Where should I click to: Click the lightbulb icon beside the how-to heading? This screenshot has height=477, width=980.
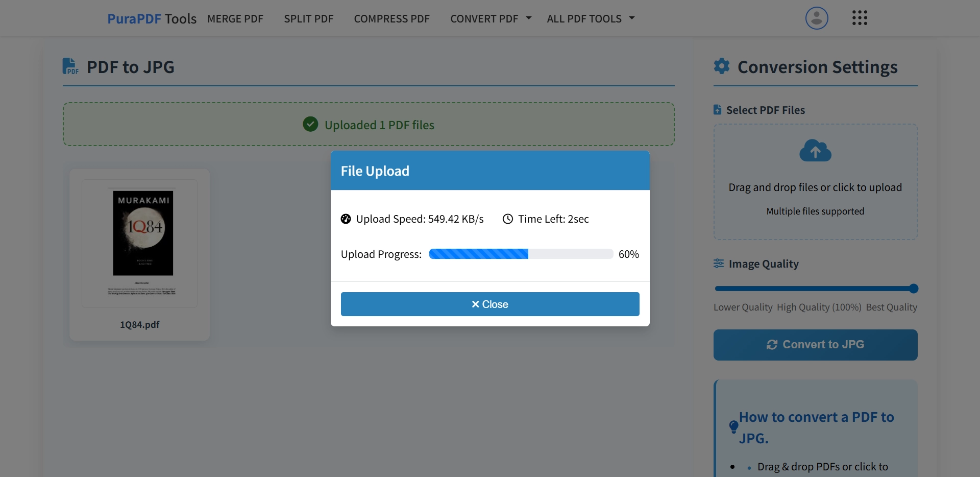733,427
